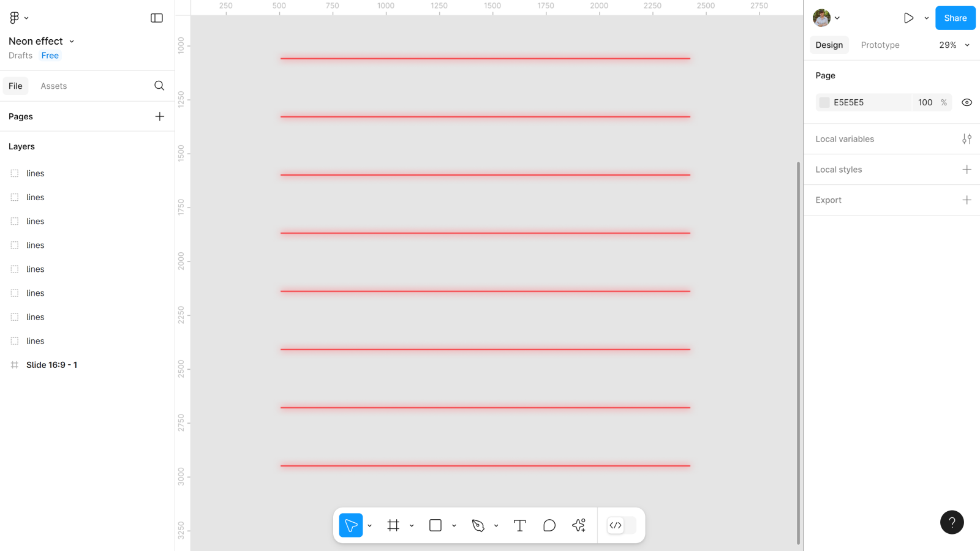Image resolution: width=980 pixels, height=551 pixels.
Task: Switch to the Prototype tab
Action: 880,45
